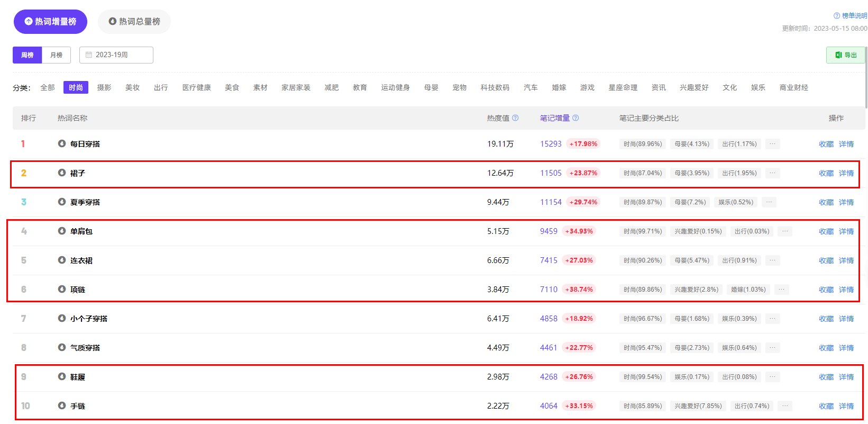Export list with 导出 button
Viewport: 868px width, 424px height.
846,55
